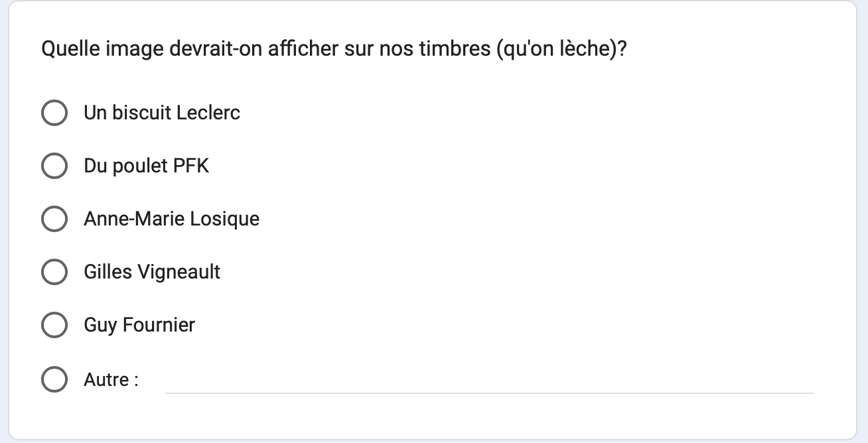Screen dimensions: 868x443
Task: Select the 'Un biscuit Leclerc' radio button
Action: coord(54,113)
